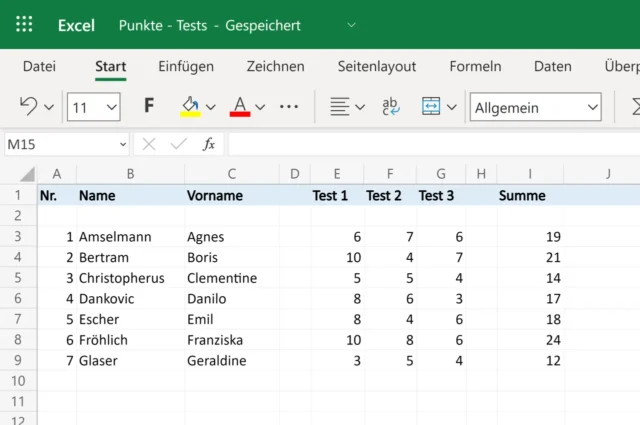Click the merge cells icon
The width and height of the screenshot is (640, 425).
(432, 106)
